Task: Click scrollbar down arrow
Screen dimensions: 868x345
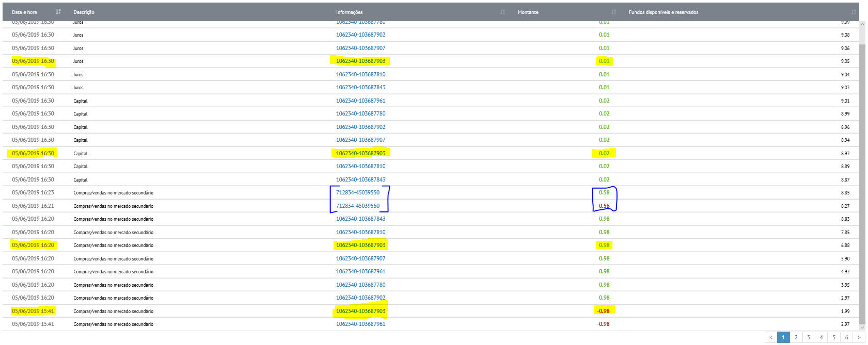Action: pos(862,327)
